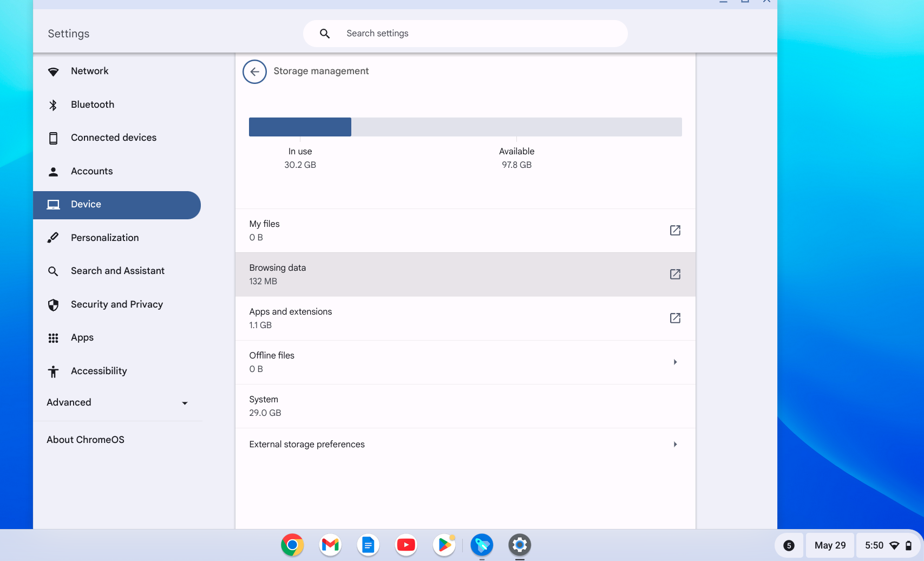This screenshot has width=924, height=561.
Task: Expand Offline files details
Action: pyautogui.click(x=675, y=362)
